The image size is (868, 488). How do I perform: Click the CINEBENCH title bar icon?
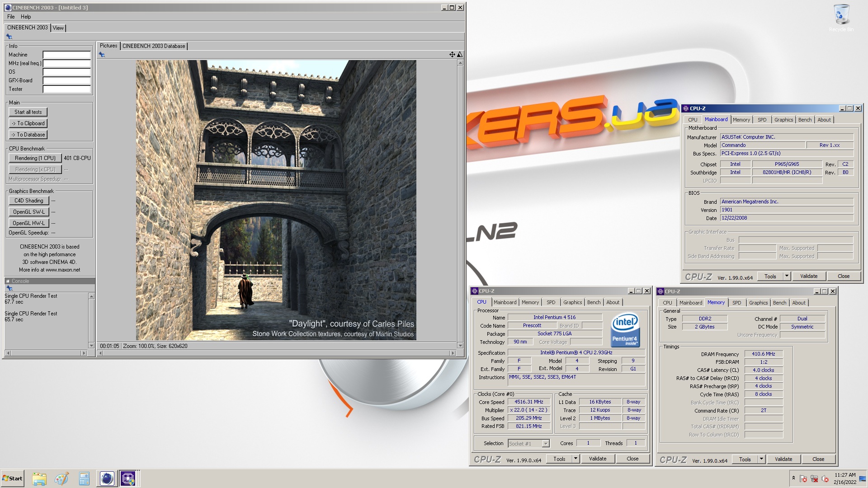click(x=8, y=8)
